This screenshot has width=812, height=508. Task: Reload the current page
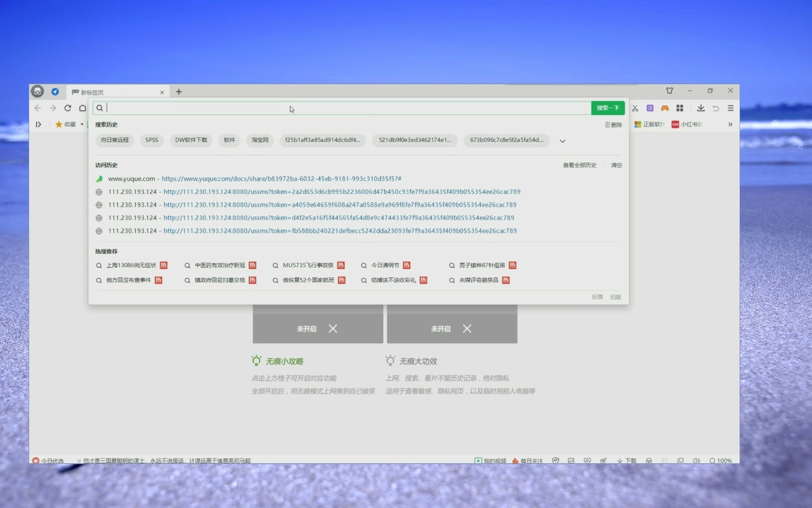pos(68,108)
